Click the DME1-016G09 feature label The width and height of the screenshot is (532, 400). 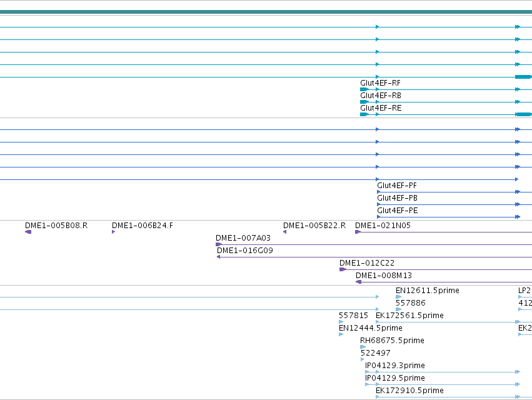pyautogui.click(x=245, y=251)
